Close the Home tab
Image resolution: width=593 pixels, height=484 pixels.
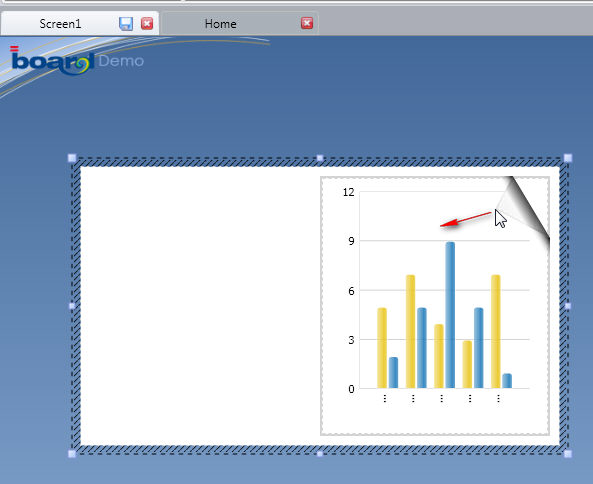(307, 23)
